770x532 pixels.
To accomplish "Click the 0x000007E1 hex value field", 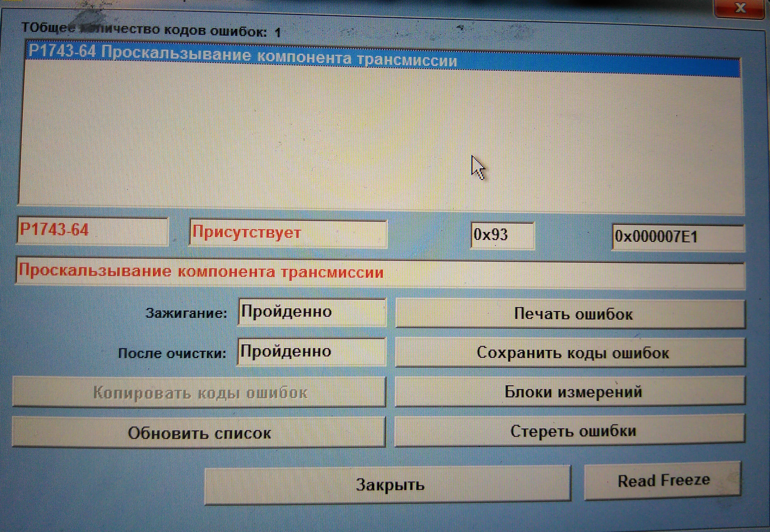I will [x=678, y=237].
